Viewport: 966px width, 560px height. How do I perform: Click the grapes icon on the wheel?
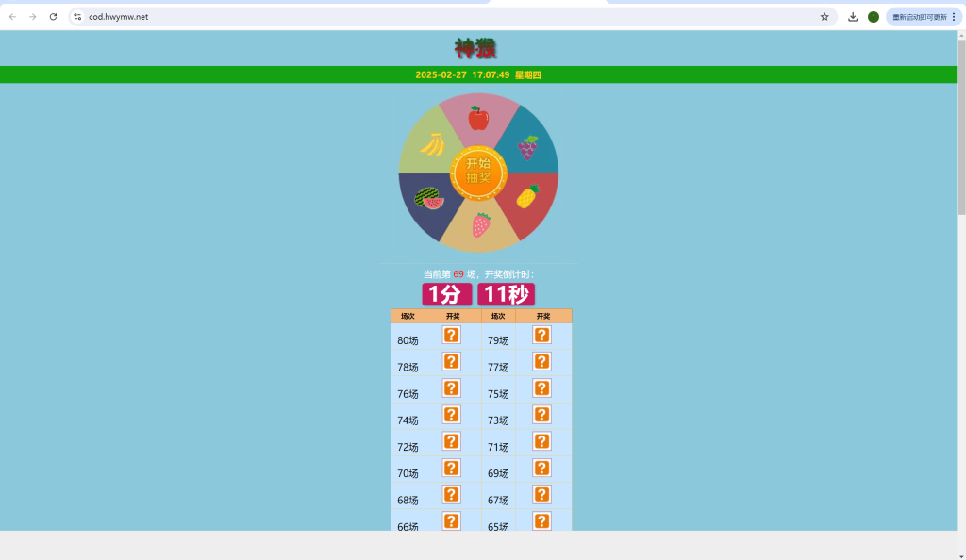pyautogui.click(x=527, y=147)
